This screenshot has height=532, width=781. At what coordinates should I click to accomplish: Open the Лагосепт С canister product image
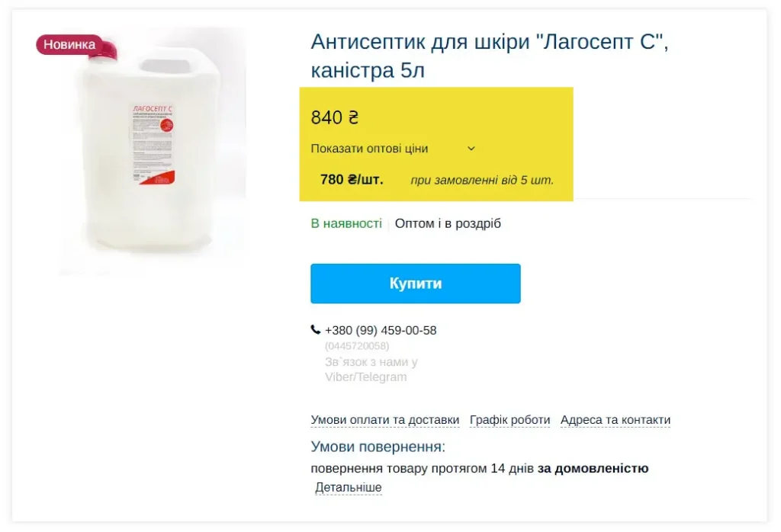coord(153,151)
